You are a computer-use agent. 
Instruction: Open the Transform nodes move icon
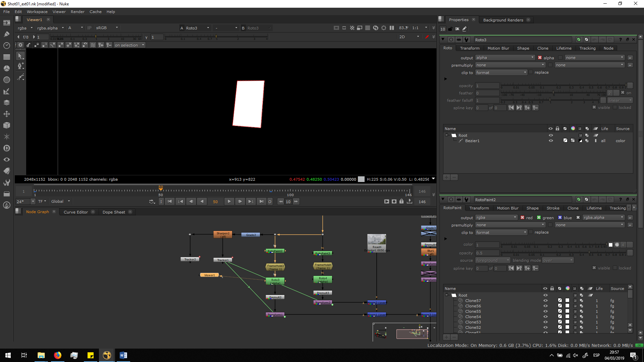point(7,114)
